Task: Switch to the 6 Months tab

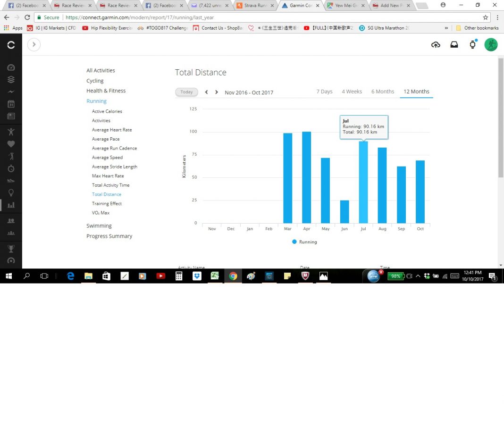Action: 382,92
